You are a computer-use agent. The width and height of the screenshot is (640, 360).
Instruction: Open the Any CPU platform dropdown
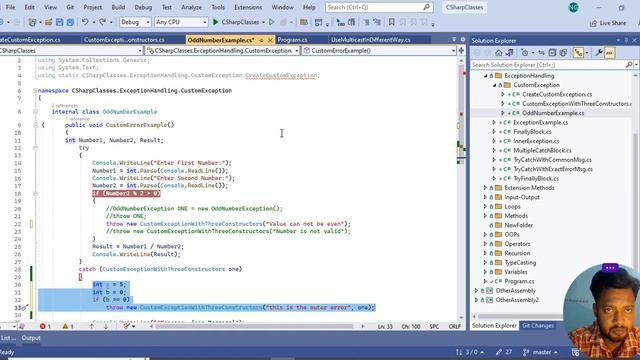[x=181, y=22]
